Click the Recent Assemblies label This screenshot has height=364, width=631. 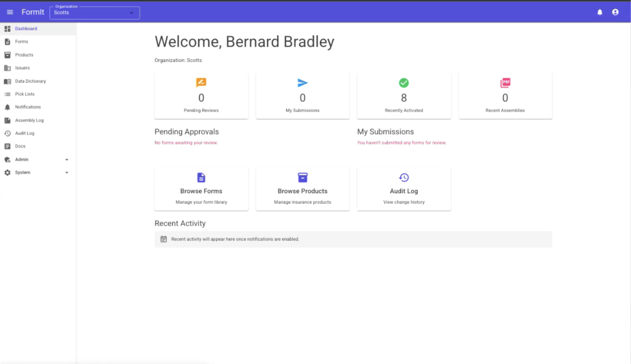[505, 110]
